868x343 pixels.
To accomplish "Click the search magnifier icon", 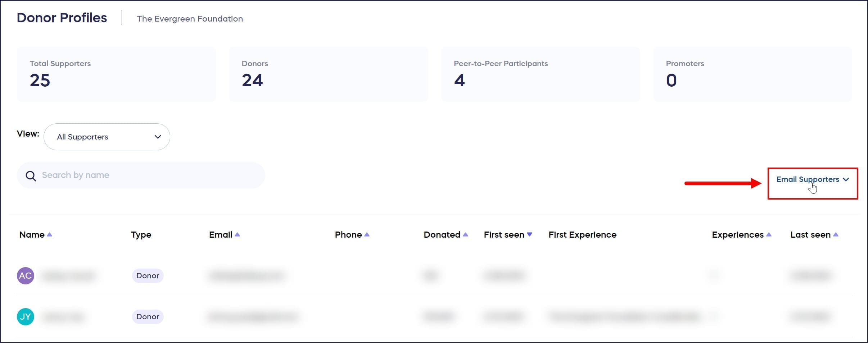I will point(31,176).
